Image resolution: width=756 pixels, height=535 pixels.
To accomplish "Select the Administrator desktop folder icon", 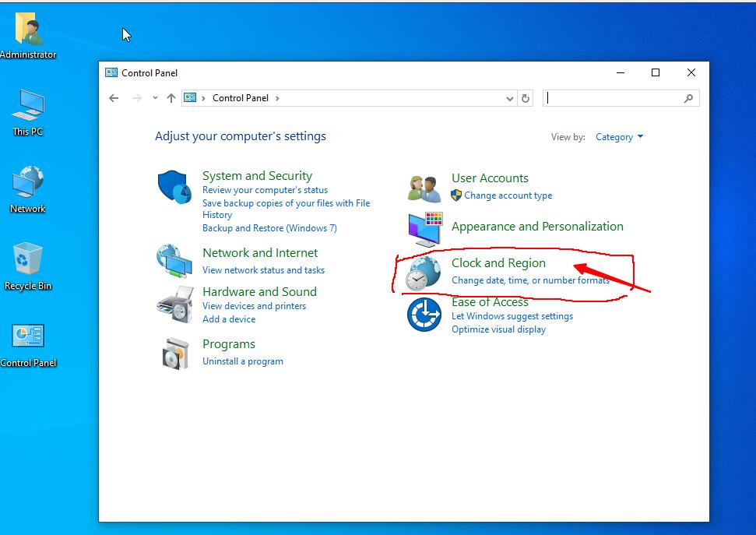I will pyautogui.click(x=29, y=29).
